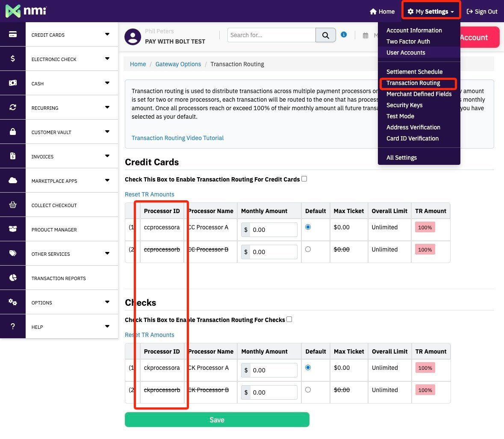Toggle the My Settings dropdown
Screen dimensions: 504x439
[431, 12]
